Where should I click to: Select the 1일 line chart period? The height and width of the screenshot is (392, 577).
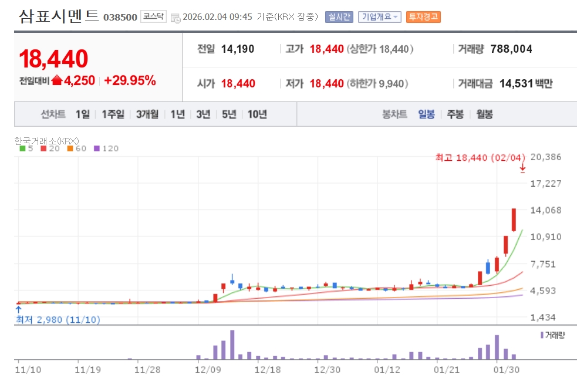83,114
